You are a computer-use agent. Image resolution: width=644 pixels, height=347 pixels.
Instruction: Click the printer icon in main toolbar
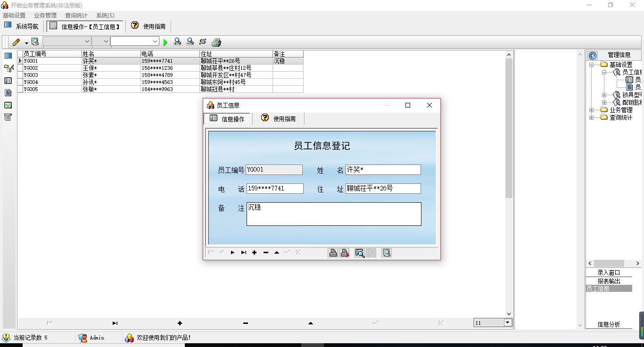coord(216,42)
